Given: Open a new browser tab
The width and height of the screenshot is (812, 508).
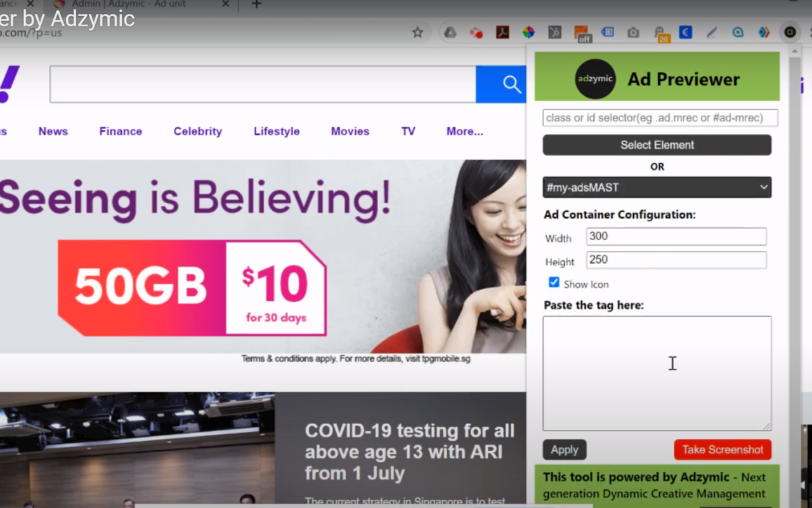Looking at the screenshot, I should [x=256, y=4].
